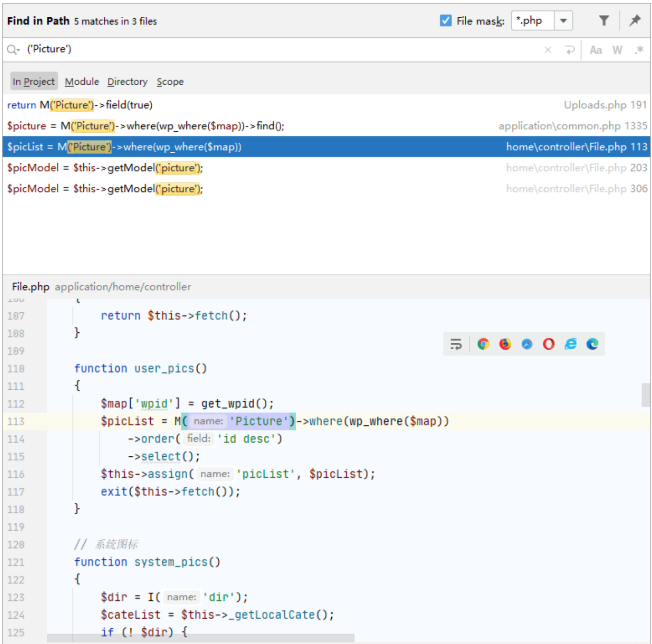This screenshot has height=644, width=652.
Task: Toggle Match Case (Aa) option
Action: [596, 50]
